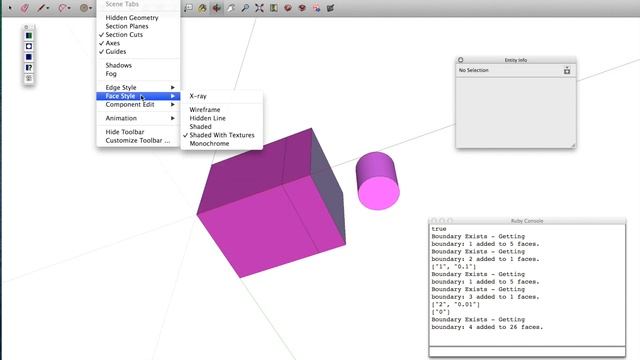Viewport: 640px width, 360px height.
Task: Click the white-circle floating palette icon
Action: point(29,47)
